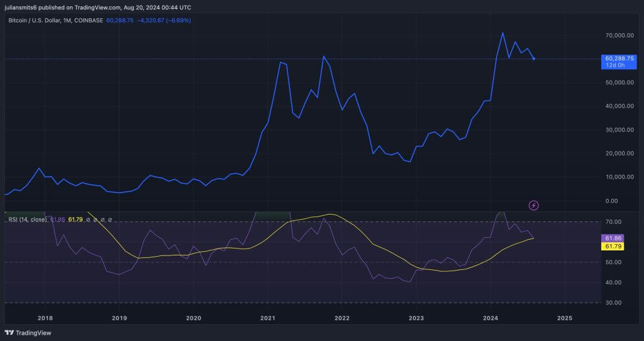Image resolution: width=644 pixels, height=341 pixels.
Task: Click the 2025 label on the time axis
Action: pos(565,318)
